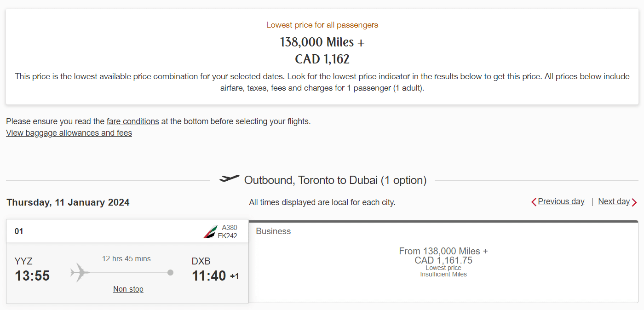Screen dimensions: 644x310
Task: Click the grey destination dot on the route line
Action: [x=170, y=272]
